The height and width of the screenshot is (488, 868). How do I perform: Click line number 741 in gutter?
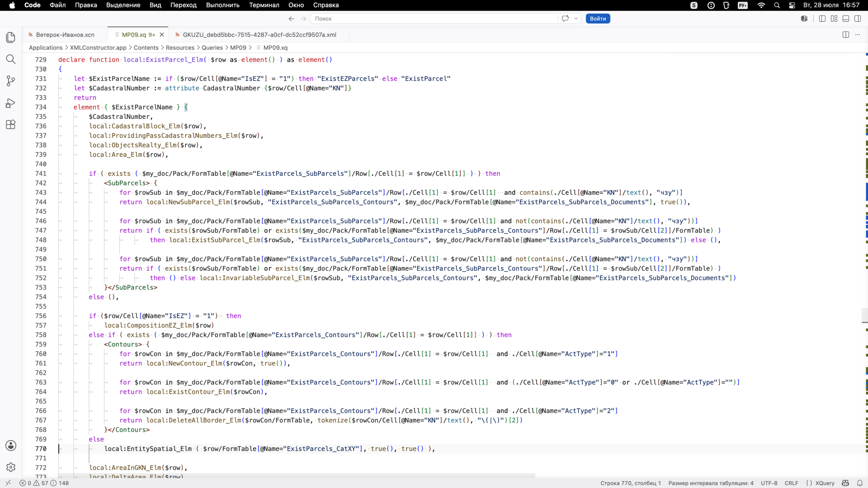[x=41, y=174]
